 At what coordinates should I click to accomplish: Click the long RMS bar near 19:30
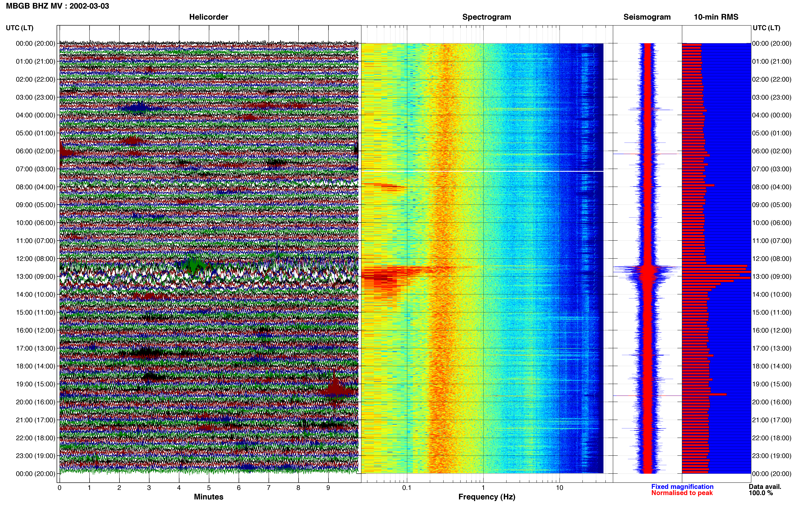click(x=704, y=394)
